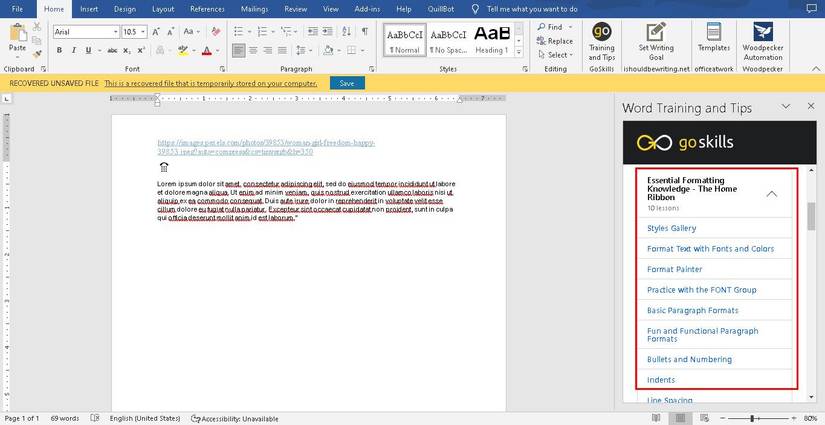The image size is (825, 425).
Task: Toggle left text alignment
Action: tap(238, 50)
